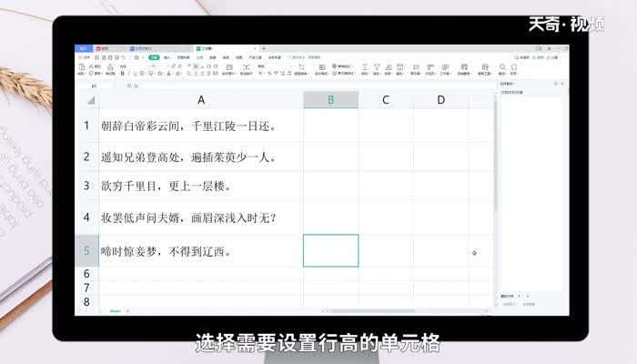Viewport: 637px width, 364px height.
Task: Open the Formulas ribbon tab
Action: click(x=199, y=57)
